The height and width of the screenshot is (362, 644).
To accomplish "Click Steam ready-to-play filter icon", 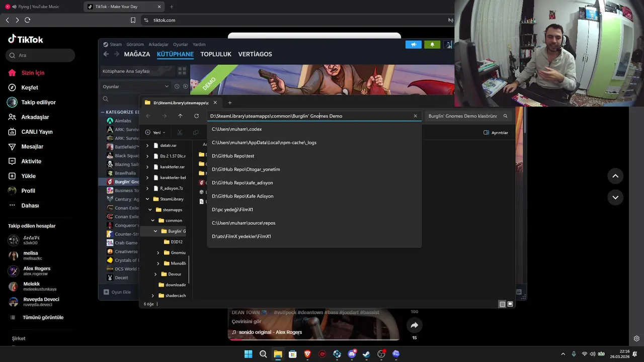I will pos(185,86).
